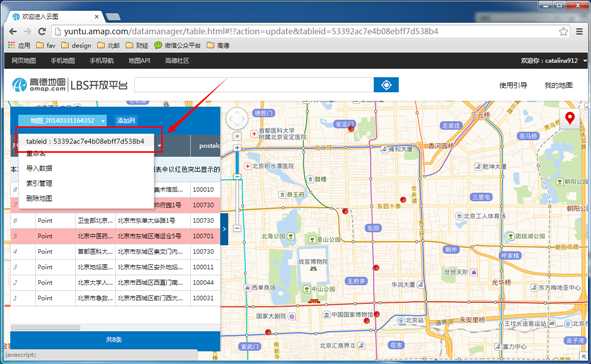Screen dimensions: 591x364
Task: Choose 索引管理 from the dropdown menu
Action: 39,183
